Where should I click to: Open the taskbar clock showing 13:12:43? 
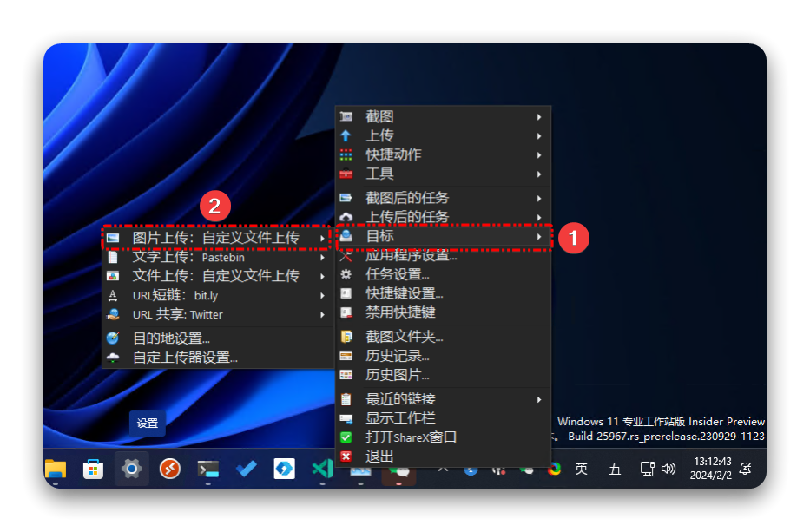tap(712, 469)
